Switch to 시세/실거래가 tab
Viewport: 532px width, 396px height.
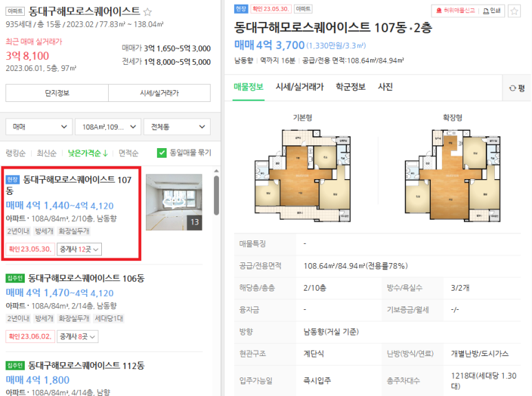coord(299,87)
